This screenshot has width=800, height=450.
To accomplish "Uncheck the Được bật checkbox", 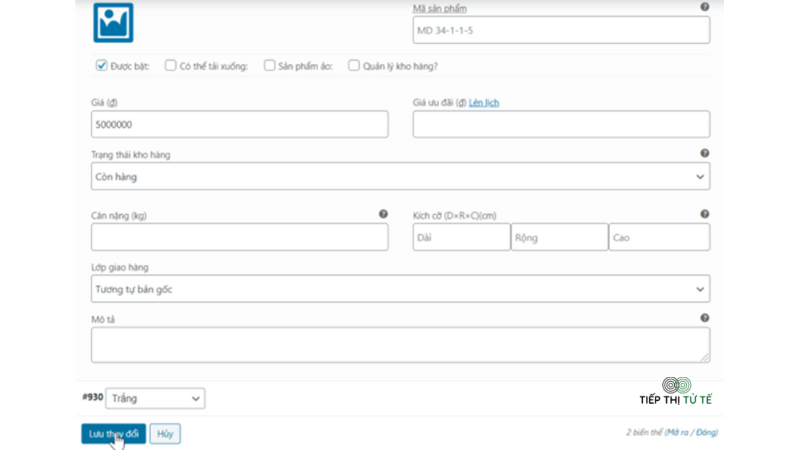I will pos(102,65).
